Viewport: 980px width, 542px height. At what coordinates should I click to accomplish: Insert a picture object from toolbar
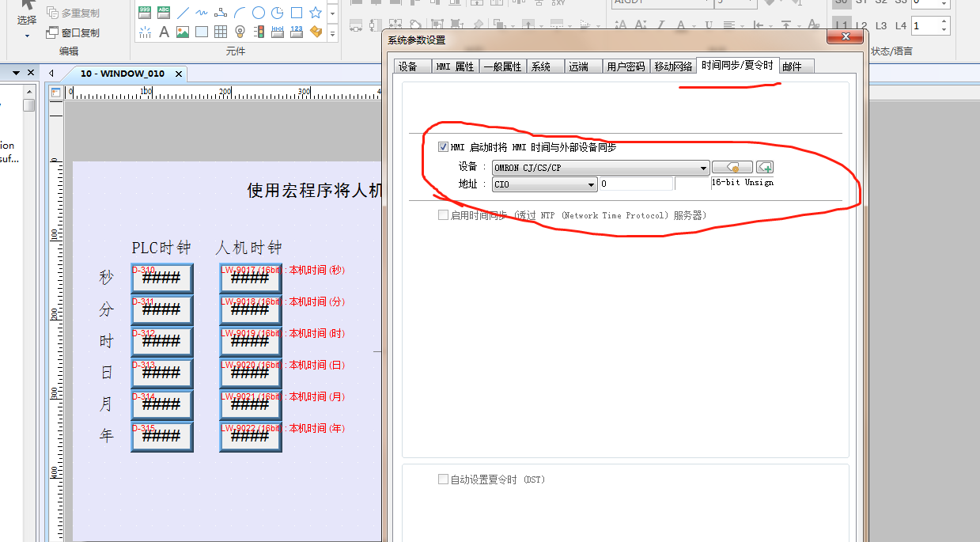pos(183,32)
